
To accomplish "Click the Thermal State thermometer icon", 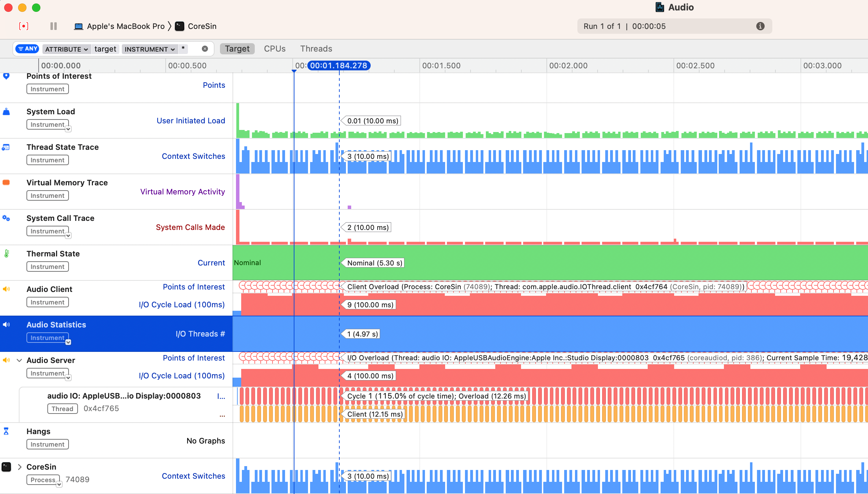I will [x=6, y=254].
